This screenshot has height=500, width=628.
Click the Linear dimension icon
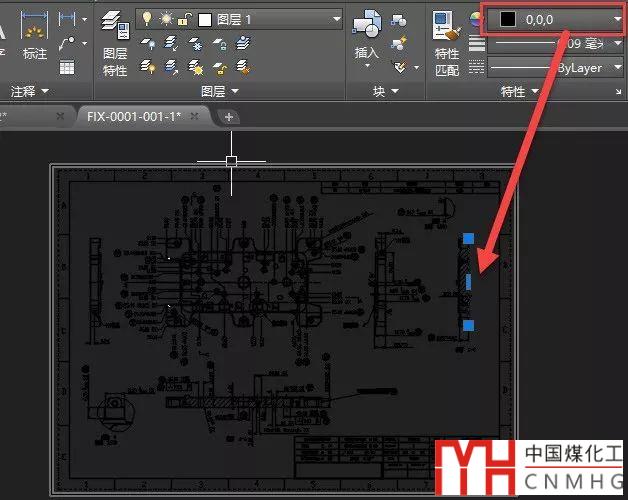[67, 19]
